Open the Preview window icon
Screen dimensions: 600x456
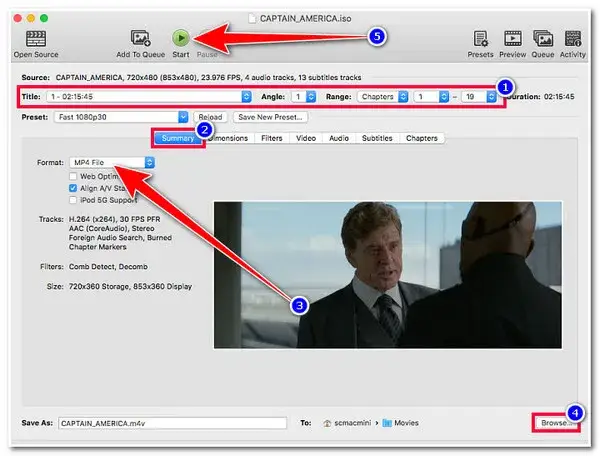click(513, 38)
